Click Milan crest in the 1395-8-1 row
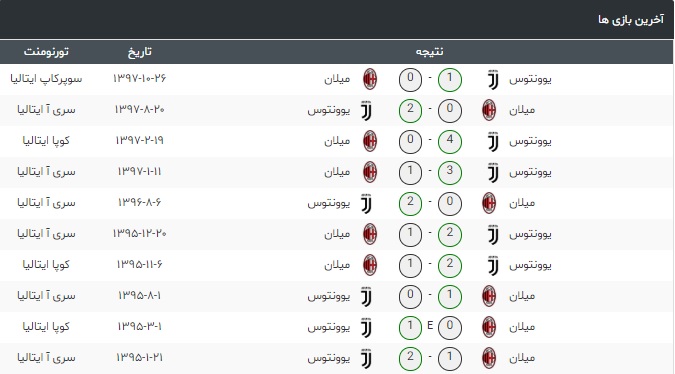The image size is (675, 374). pos(489,296)
